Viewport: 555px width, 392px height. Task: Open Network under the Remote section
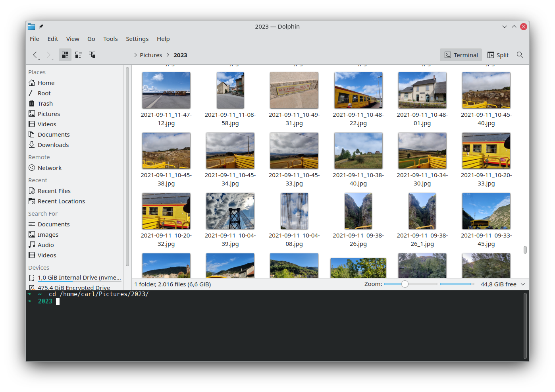(x=49, y=168)
